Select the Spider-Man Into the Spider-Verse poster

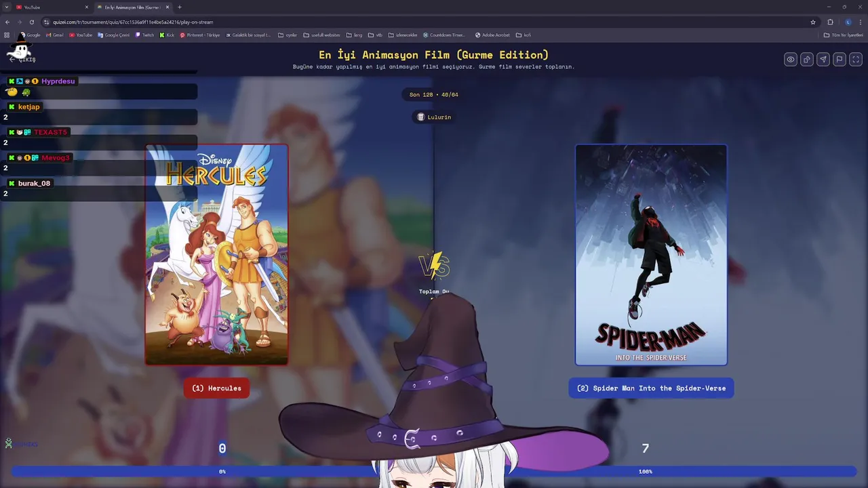pos(651,254)
